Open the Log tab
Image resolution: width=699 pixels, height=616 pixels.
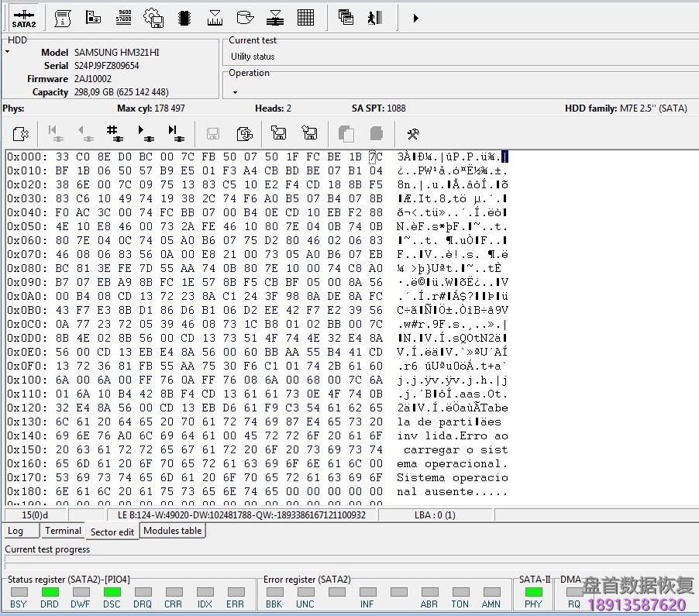20,531
